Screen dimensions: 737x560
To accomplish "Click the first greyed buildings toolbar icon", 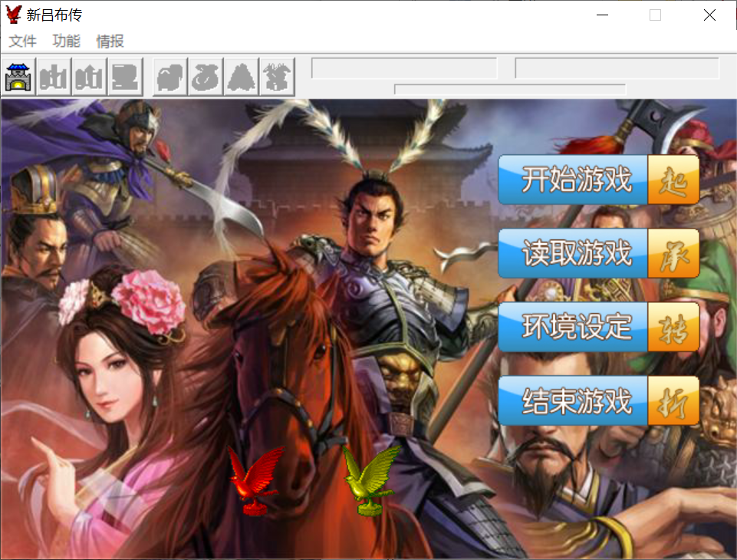I will [54, 77].
